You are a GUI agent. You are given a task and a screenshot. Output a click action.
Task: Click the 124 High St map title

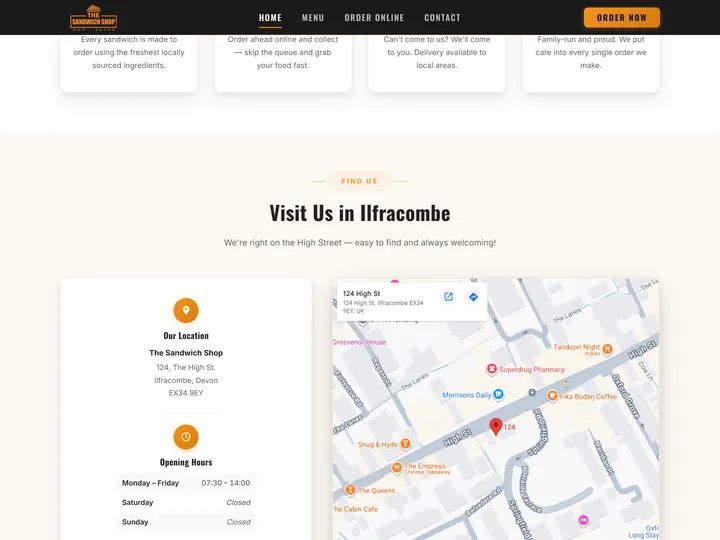[361, 293]
